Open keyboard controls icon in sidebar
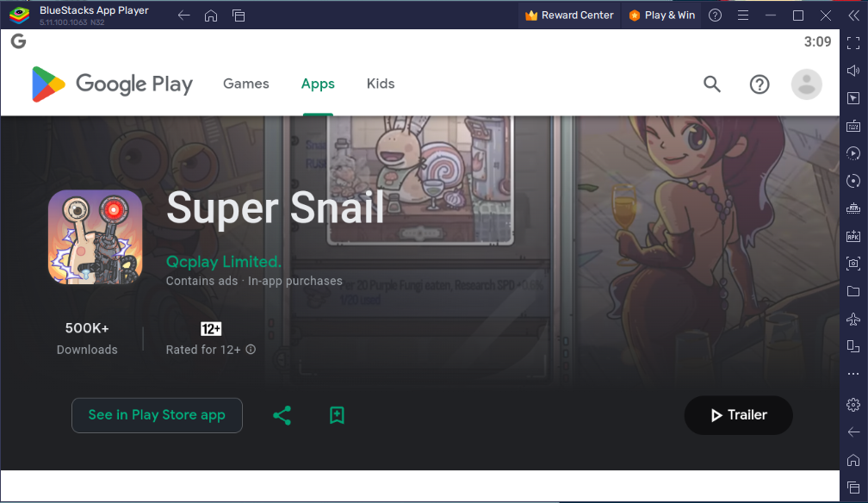 pos(853,126)
